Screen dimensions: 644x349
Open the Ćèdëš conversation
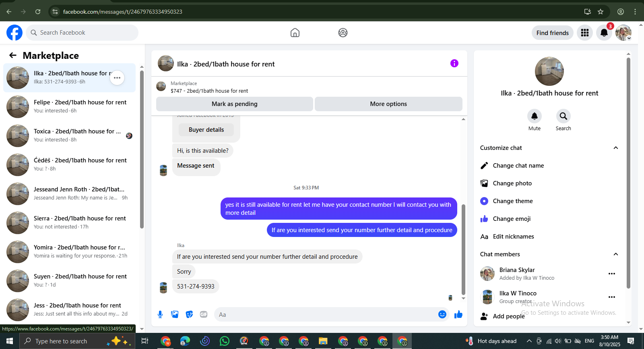point(69,165)
